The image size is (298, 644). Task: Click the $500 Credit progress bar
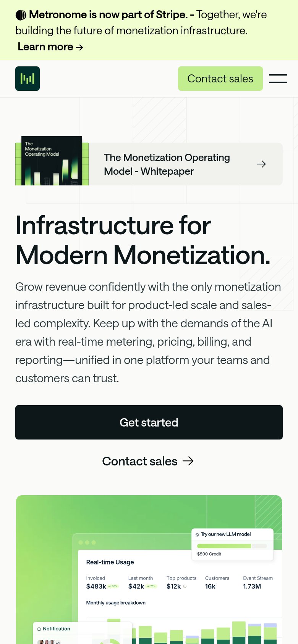pyautogui.click(x=232, y=546)
